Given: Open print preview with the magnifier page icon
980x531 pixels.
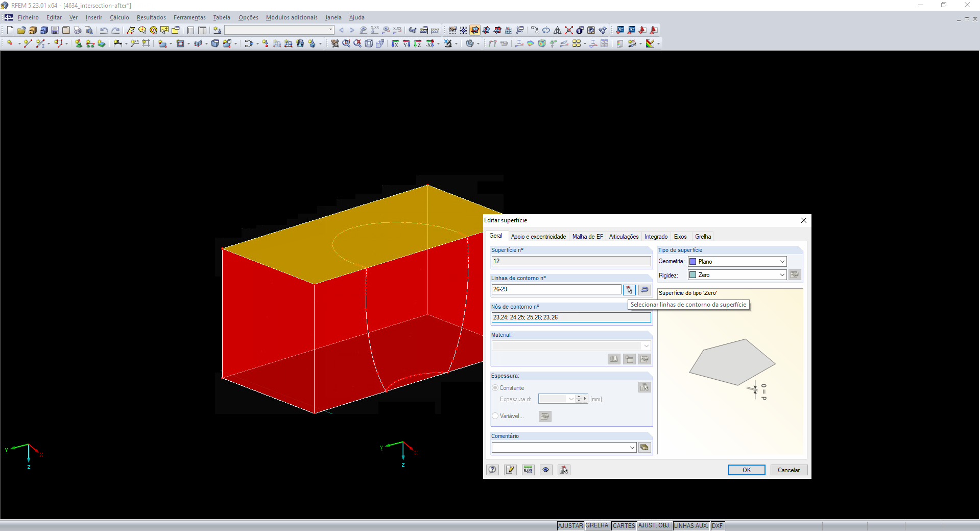Looking at the screenshot, I should click(x=88, y=30).
